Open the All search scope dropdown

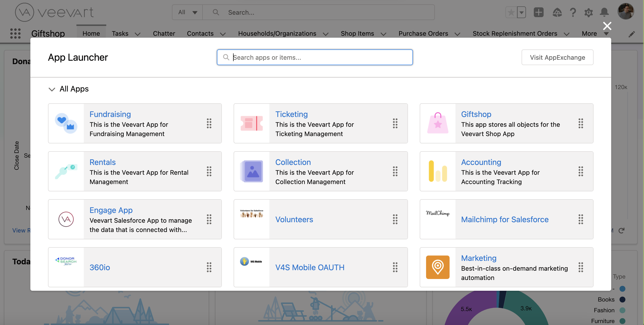tap(188, 12)
